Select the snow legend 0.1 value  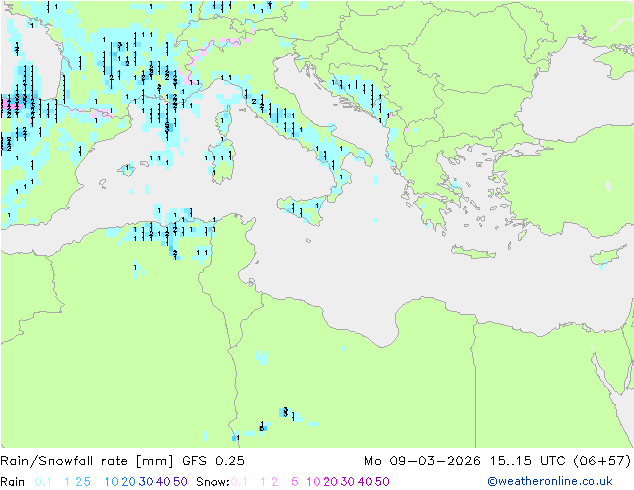point(239,482)
